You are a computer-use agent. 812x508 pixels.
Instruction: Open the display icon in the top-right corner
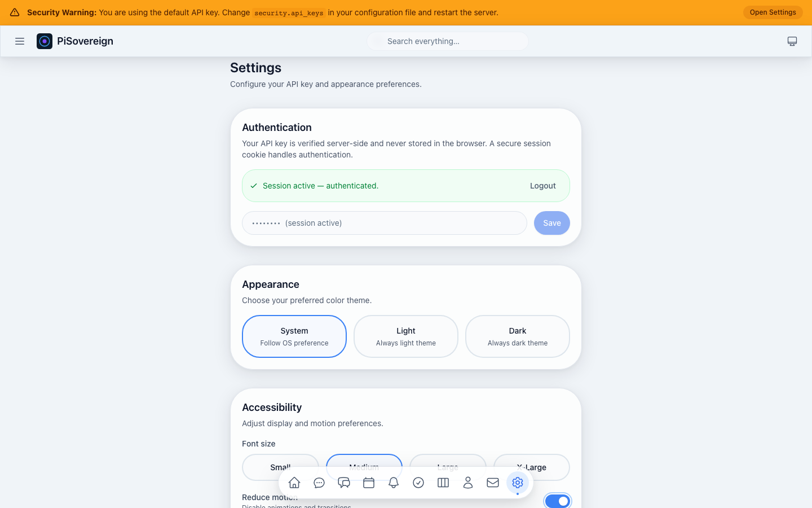pyautogui.click(x=792, y=41)
